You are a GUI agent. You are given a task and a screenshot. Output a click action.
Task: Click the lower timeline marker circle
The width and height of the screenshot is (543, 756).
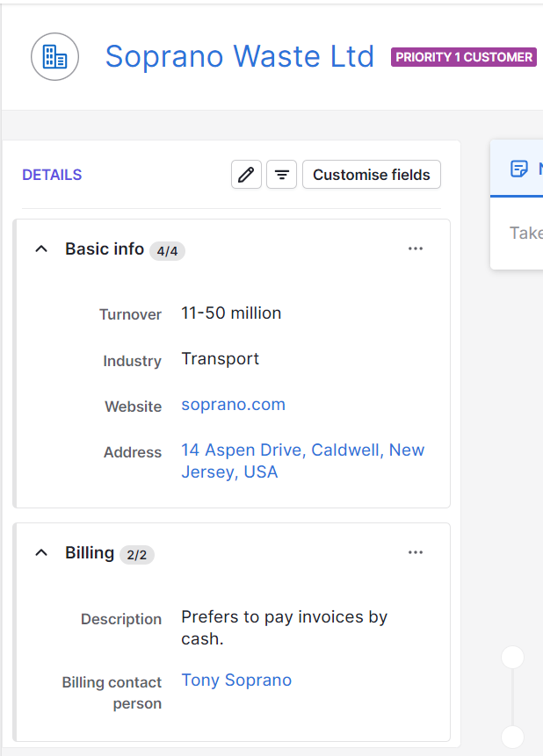[x=512, y=738]
